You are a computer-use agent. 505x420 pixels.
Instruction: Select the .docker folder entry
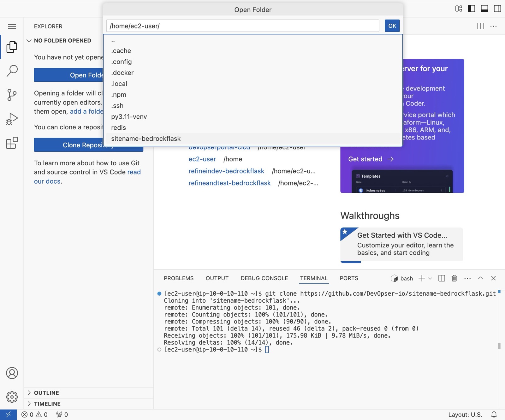pyautogui.click(x=253, y=73)
